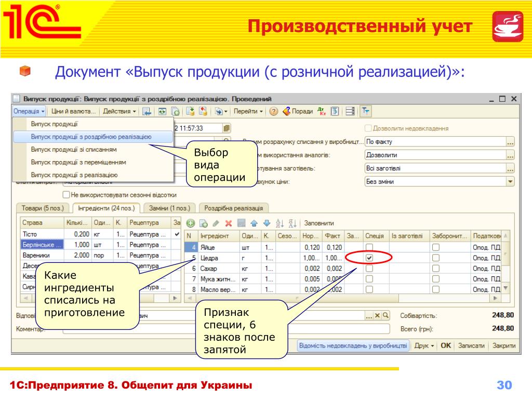Click the sort ascending icon

280,223
